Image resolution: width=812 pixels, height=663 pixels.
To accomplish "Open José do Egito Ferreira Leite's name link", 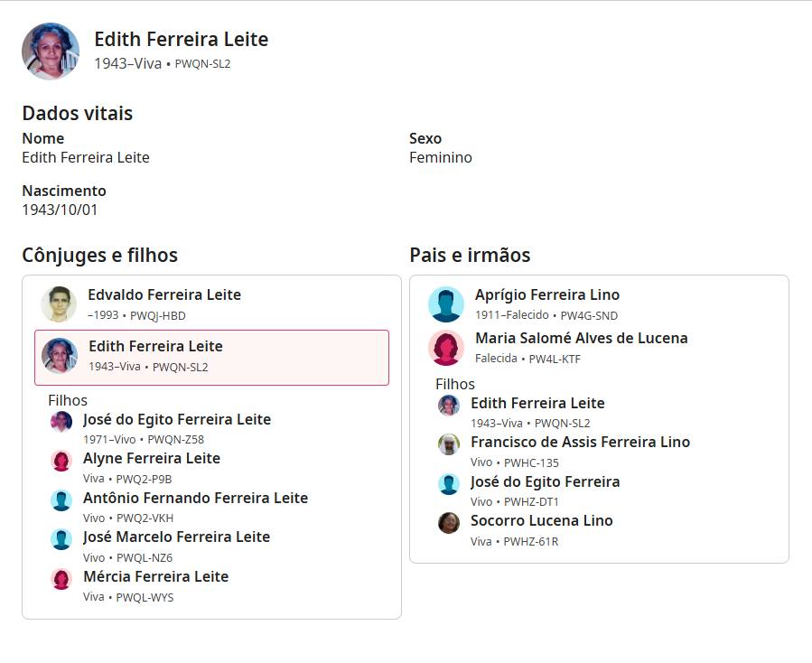I will 177,419.
